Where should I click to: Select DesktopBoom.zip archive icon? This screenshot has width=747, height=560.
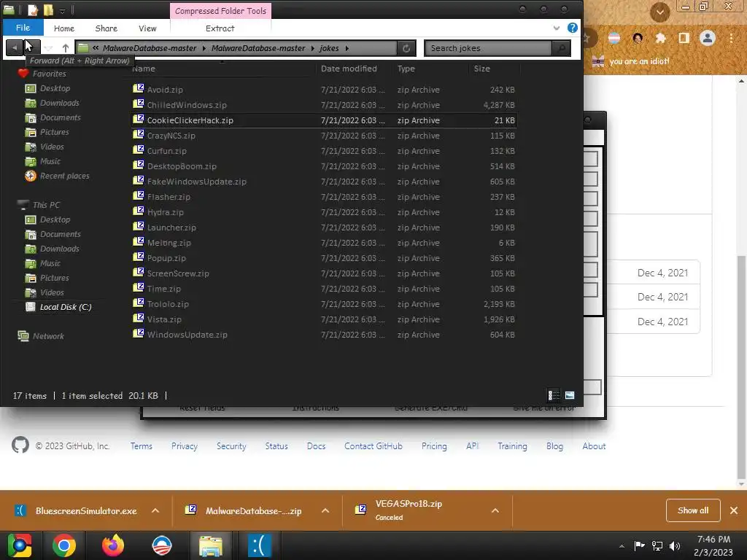(x=138, y=165)
